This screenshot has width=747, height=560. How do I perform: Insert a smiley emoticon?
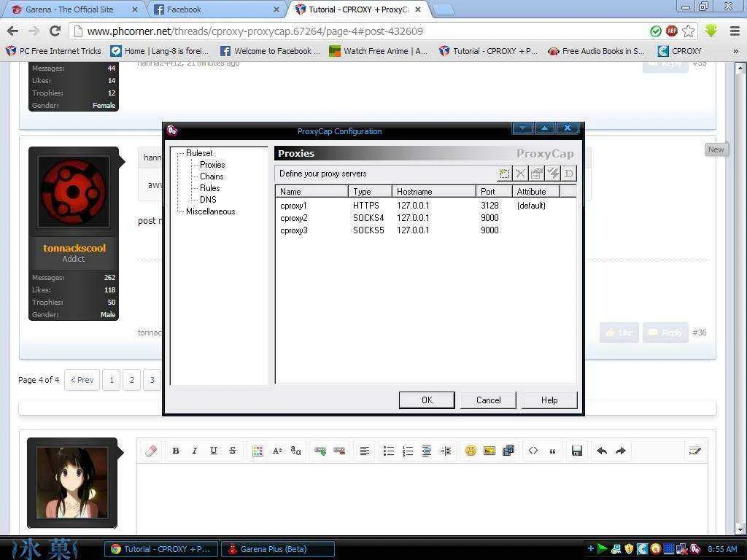point(471,451)
